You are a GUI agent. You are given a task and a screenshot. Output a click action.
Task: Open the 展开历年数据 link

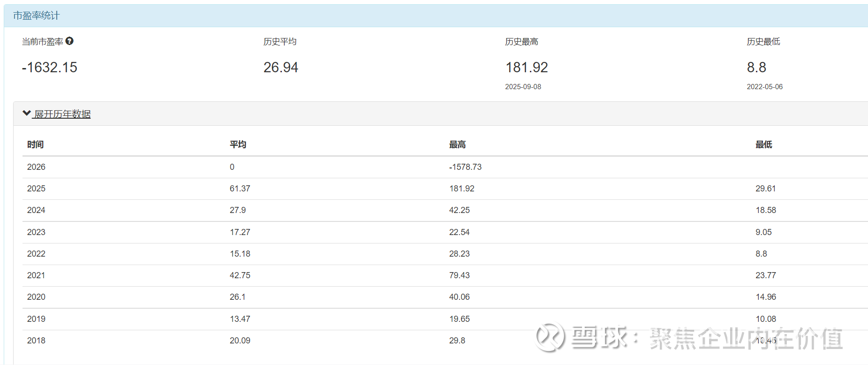(62, 114)
